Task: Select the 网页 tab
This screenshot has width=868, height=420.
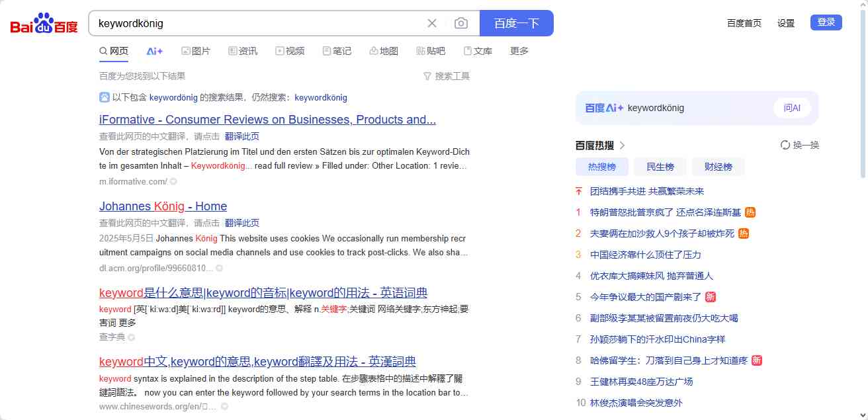Action: click(114, 51)
